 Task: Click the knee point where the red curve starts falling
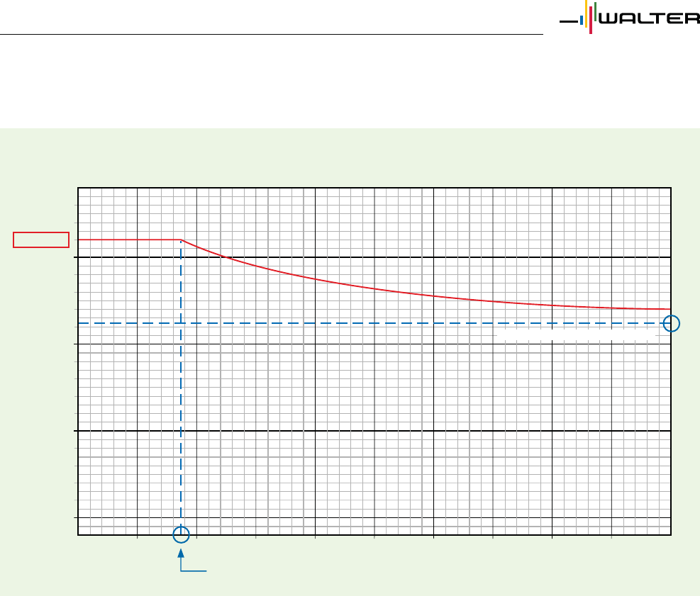coord(182,240)
